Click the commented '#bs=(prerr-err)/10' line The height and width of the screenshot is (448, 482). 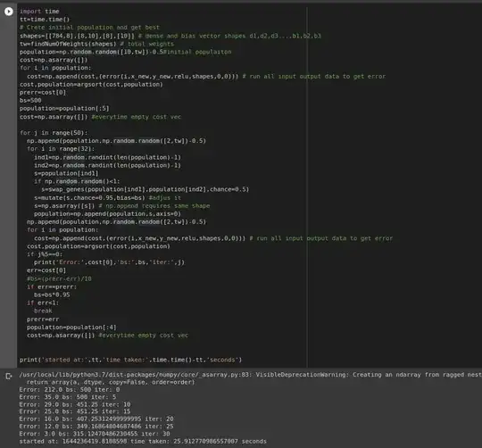59,278
